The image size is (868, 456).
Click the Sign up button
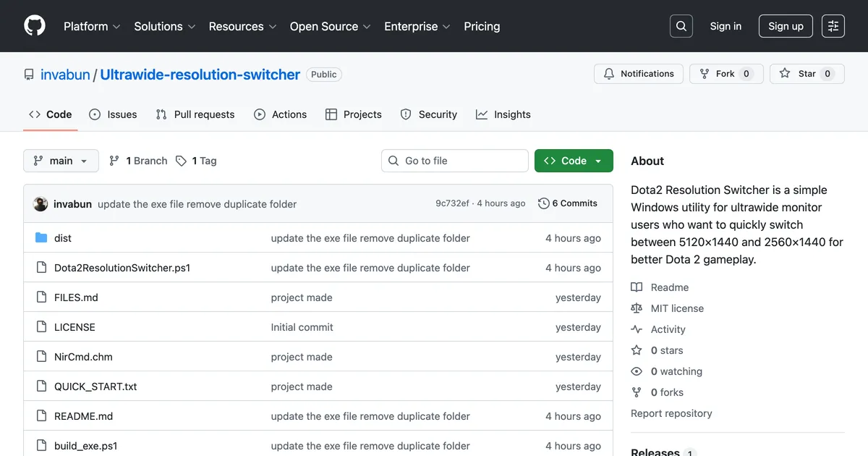[786, 25]
